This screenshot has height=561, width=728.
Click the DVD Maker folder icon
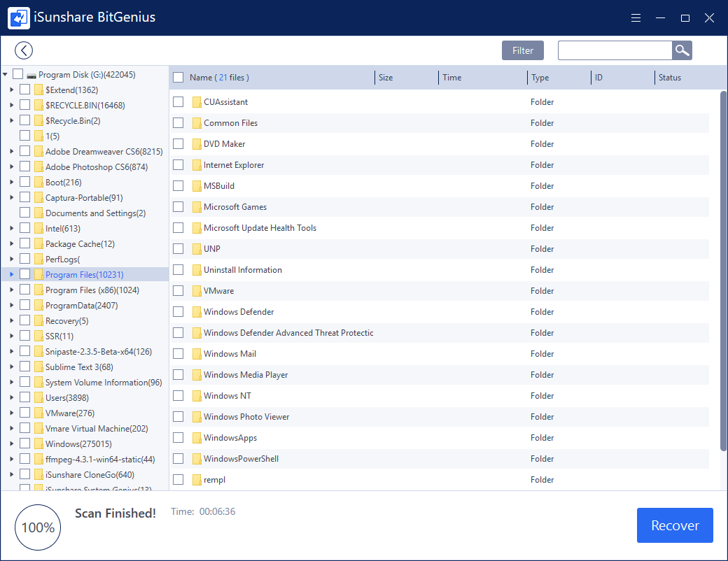pos(197,144)
